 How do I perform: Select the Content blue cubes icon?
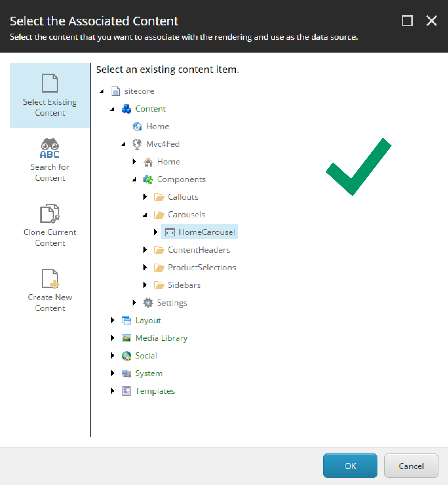tap(126, 109)
